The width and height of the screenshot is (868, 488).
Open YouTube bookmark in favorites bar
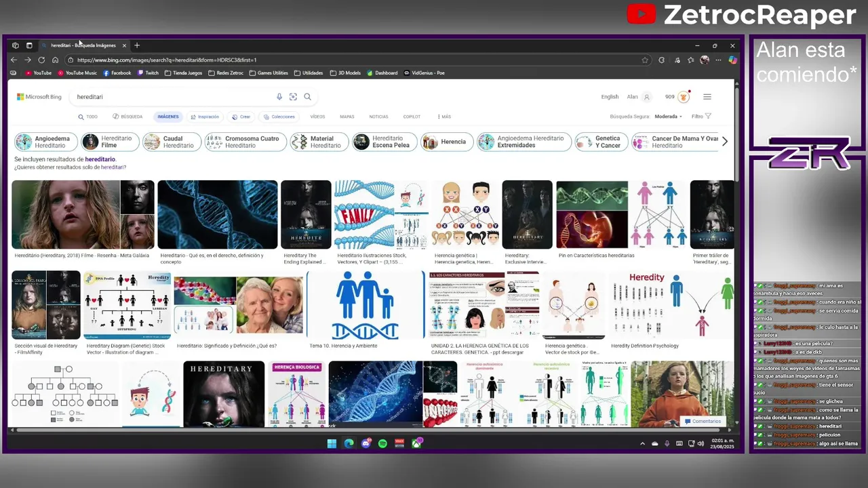pos(38,73)
